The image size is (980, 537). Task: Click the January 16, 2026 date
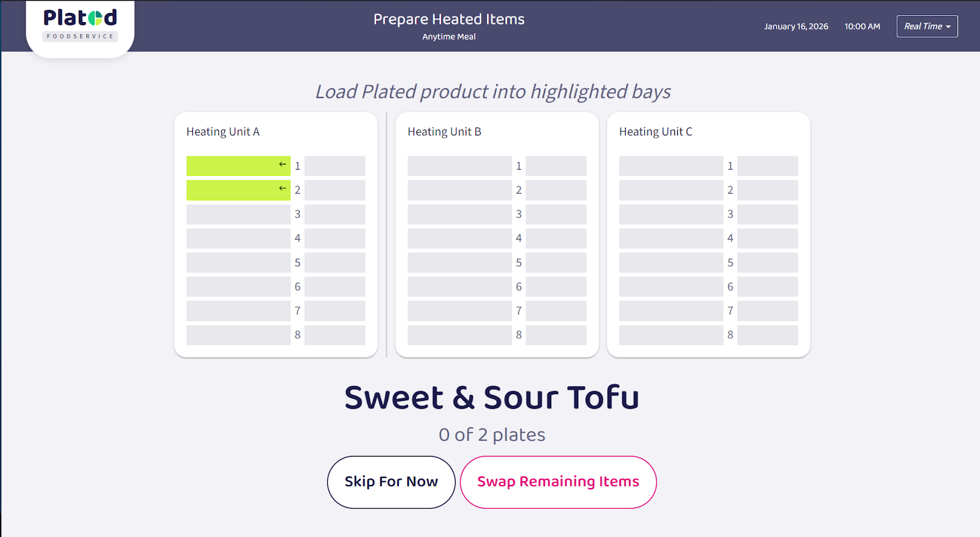point(796,26)
